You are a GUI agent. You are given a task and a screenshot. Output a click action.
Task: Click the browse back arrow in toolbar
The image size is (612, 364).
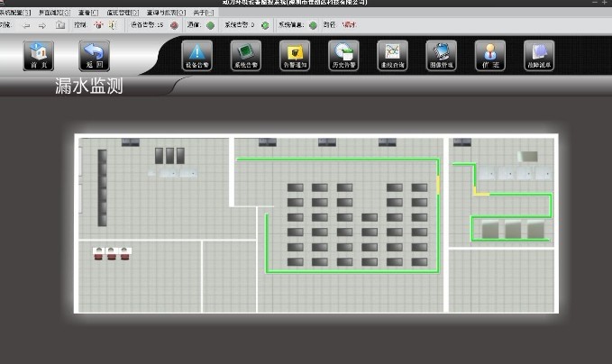[x=25, y=25]
